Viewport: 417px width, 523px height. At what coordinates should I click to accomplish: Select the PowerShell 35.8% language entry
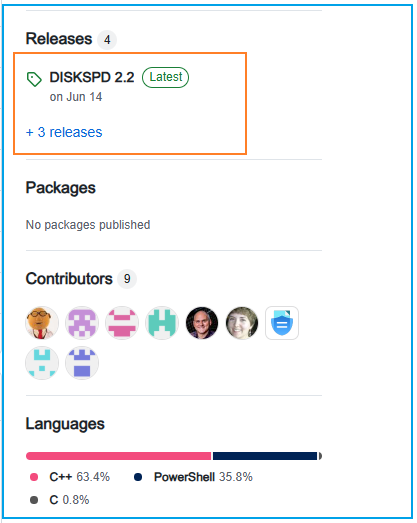click(193, 477)
